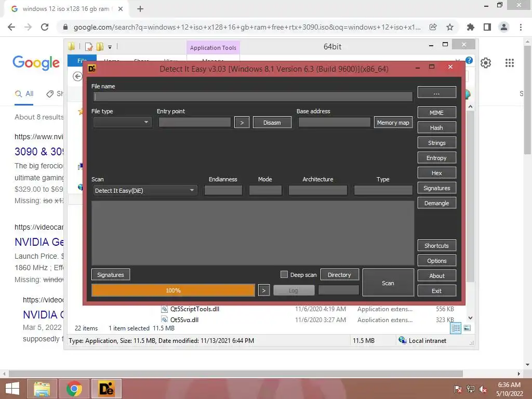The image size is (532, 399).
Task: Open a new Chrome tab
Action: (140, 9)
